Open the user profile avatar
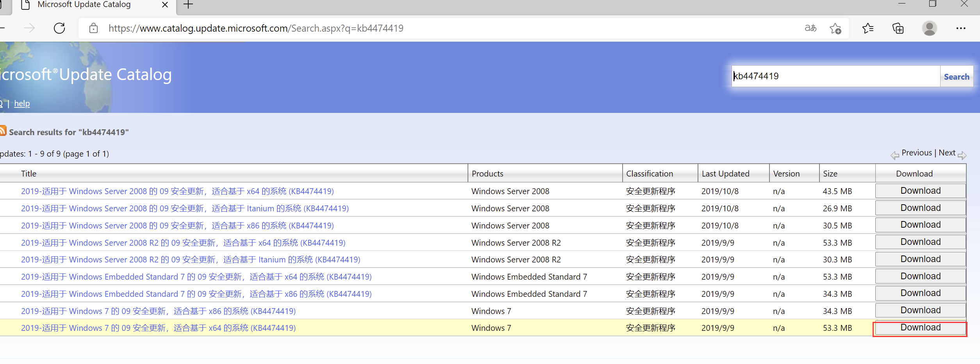The height and width of the screenshot is (364, 980). click(x=929, y=28)
